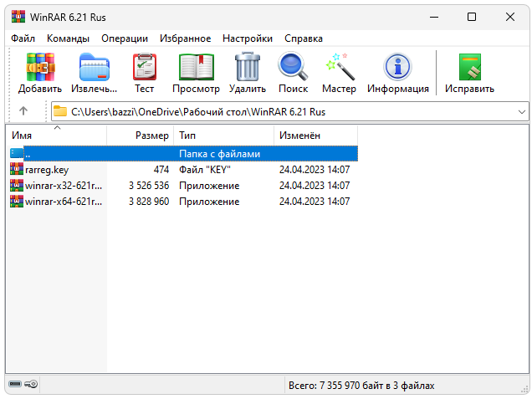Sort by the Изменён column header
This screenshot has width=532, height=399.
(315, 135)
